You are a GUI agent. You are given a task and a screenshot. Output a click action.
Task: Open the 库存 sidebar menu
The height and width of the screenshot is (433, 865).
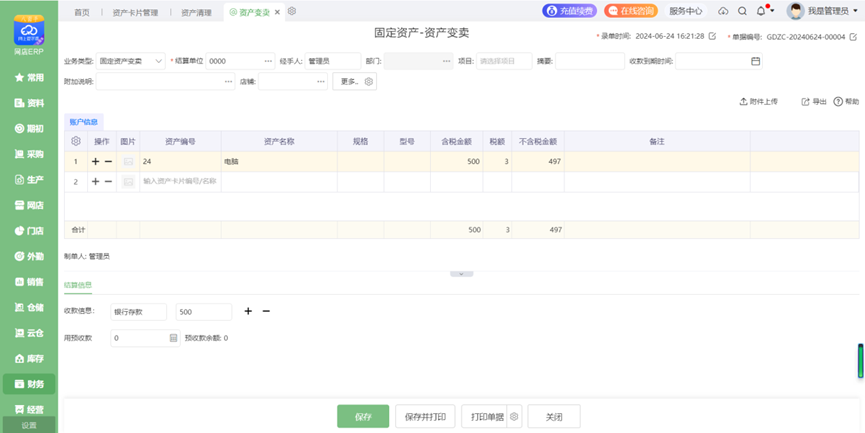[x=29, y=359]
